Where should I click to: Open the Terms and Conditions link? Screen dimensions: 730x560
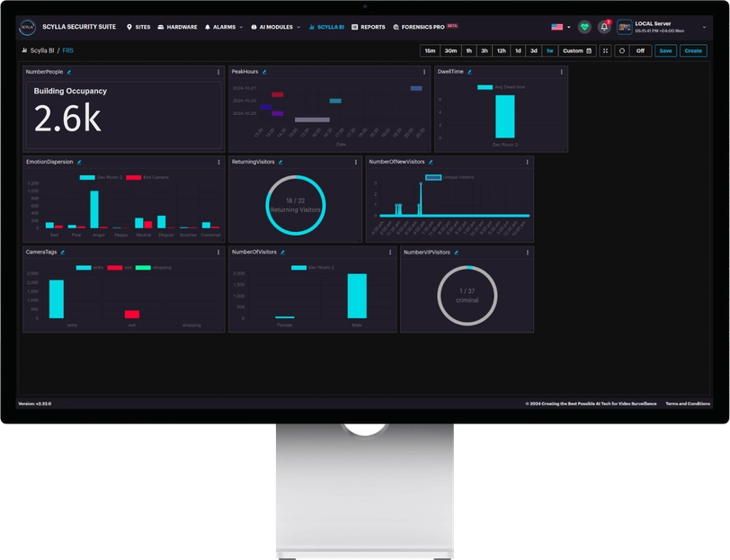687,404
